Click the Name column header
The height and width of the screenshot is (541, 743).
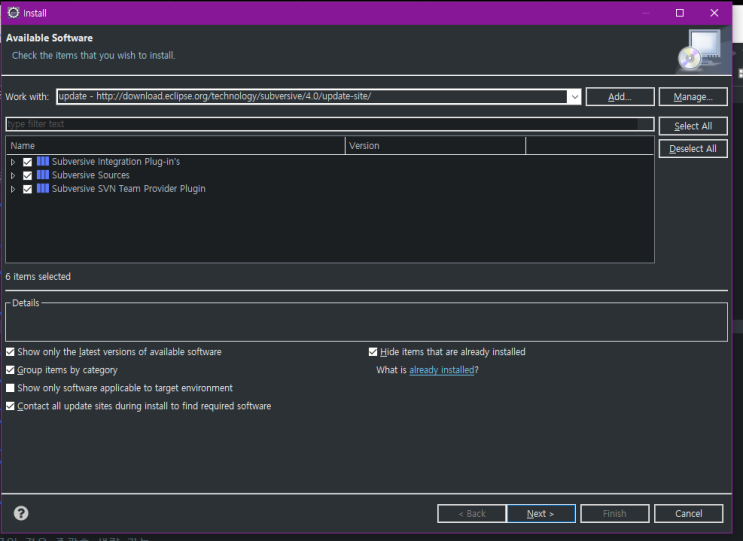click(175, 146)
